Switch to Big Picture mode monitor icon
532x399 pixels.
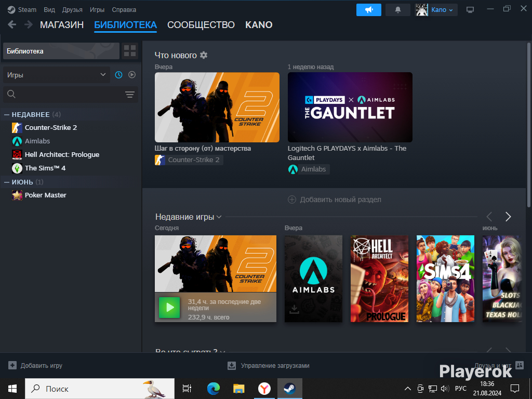pyautogui.click(x=470, y=10)
